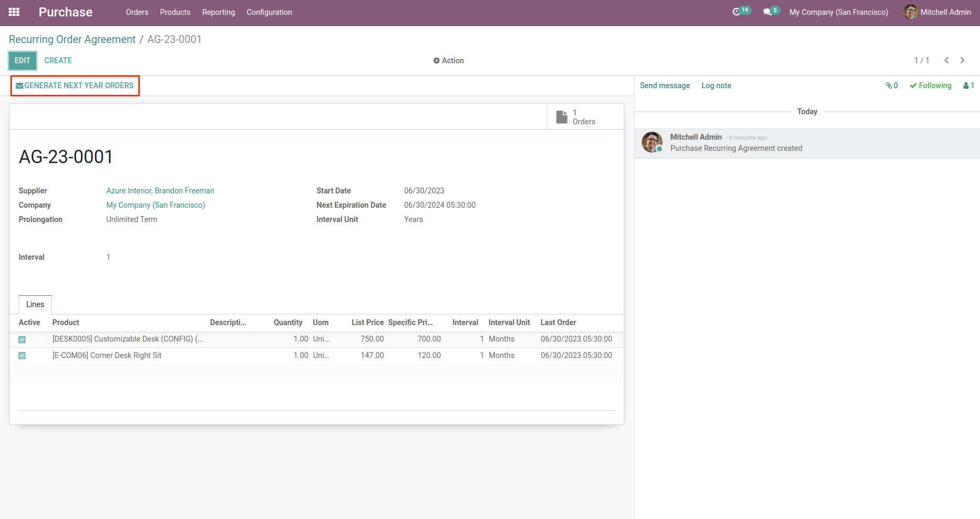Click the AG-23-0001 record title
This screenshot has height=519, width=980.
point(66,157)
